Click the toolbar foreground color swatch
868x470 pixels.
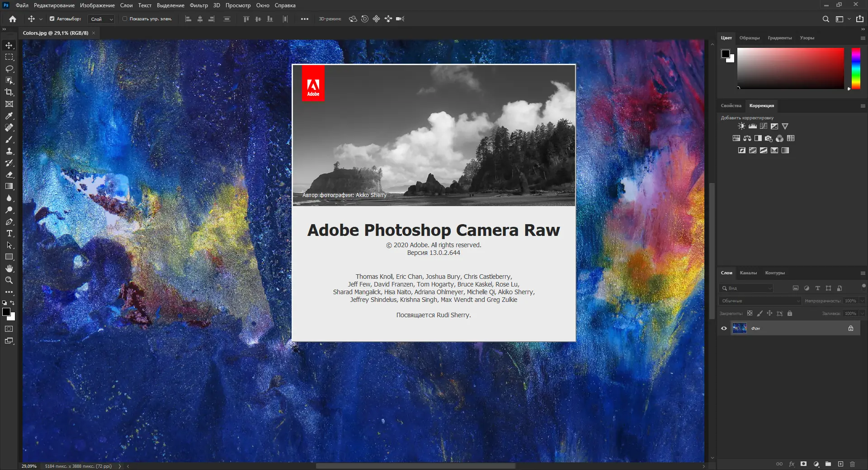point(6,312)
